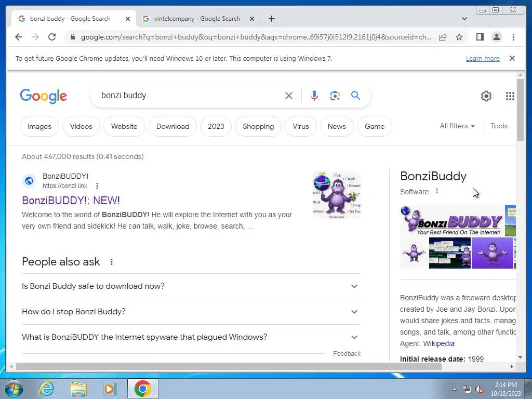Viewport: 532px width, 399px height.
Task: Filter results by News
Action: [x=337, y=126]
